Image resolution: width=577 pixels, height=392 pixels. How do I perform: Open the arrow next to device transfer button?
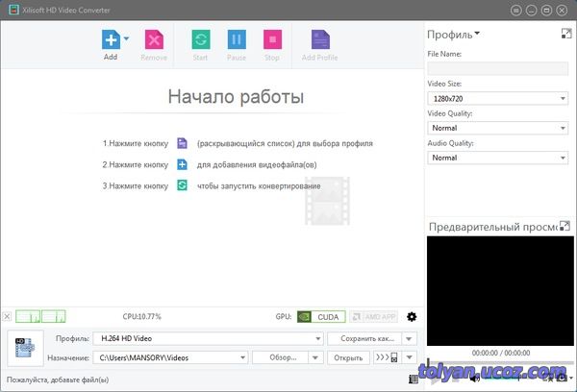coord(410,357)
